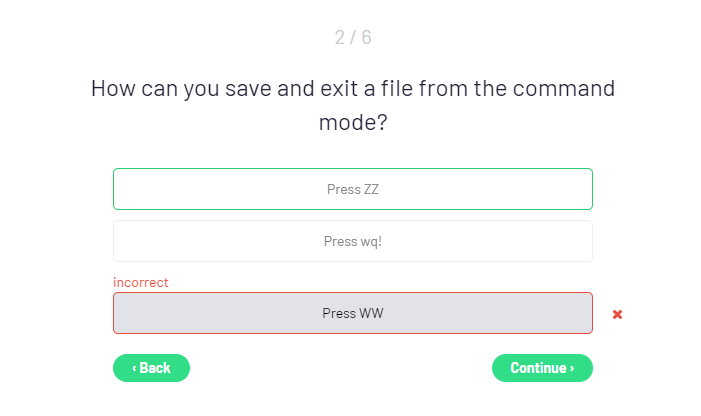Click the red "incorrect" label

pyautogui.click(x=141, y=283)
